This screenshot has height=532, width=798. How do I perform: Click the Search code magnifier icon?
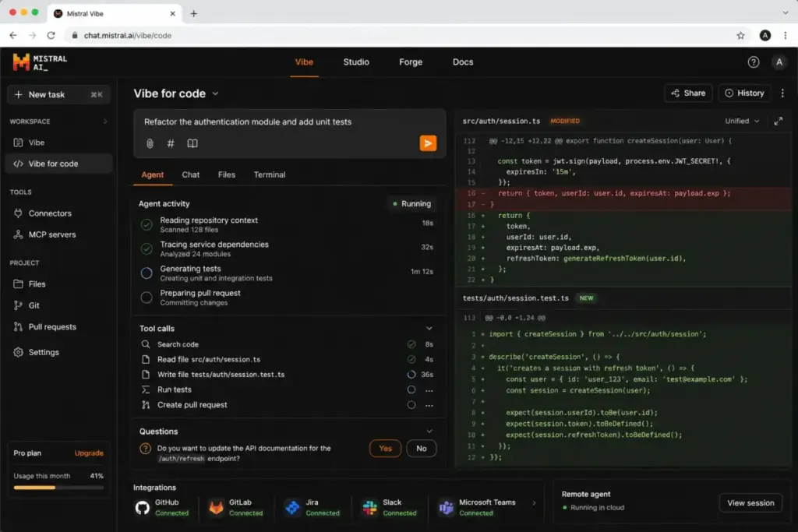coord(146,344)
